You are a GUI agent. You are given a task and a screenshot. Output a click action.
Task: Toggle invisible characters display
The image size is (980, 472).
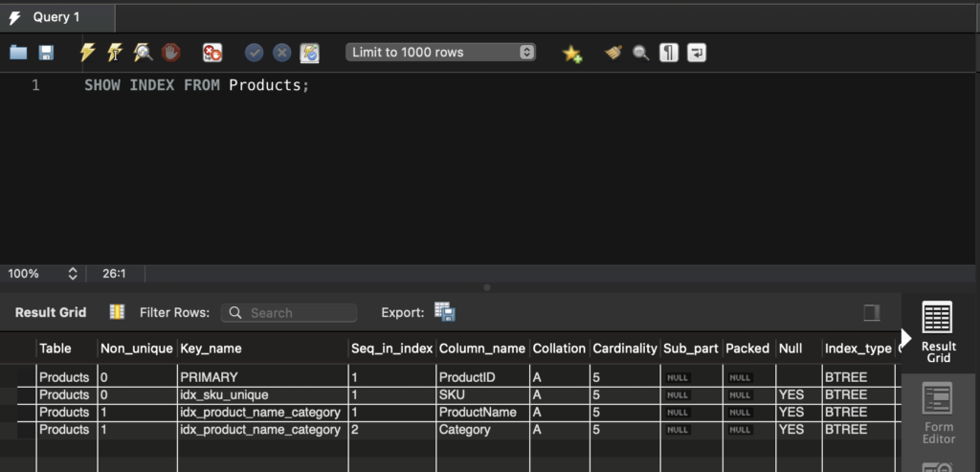(669, 53)
